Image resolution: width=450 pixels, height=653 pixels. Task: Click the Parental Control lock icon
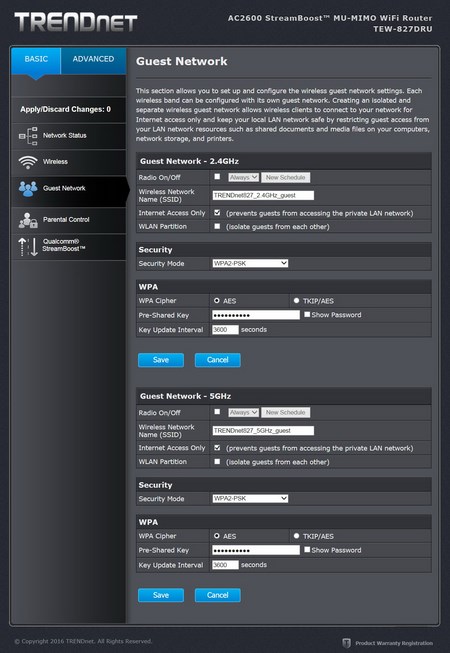pyautogui.click(x=28, y=220)
